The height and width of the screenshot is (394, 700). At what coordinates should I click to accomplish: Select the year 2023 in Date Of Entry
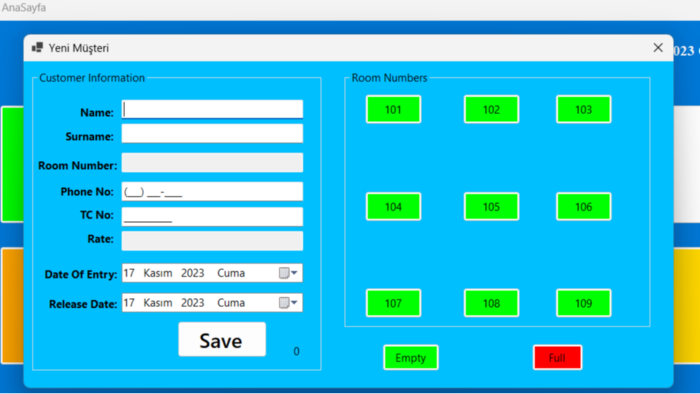coord(192,273)
